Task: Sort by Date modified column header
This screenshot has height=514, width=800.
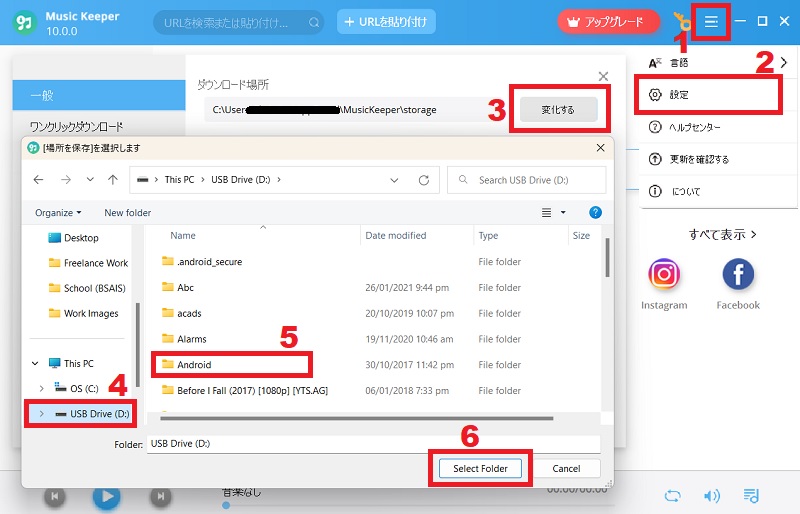Action: (395, 235)
